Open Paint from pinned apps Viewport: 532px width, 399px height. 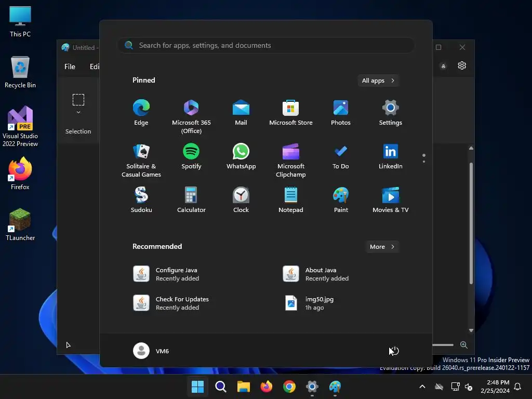pos(341,200)
